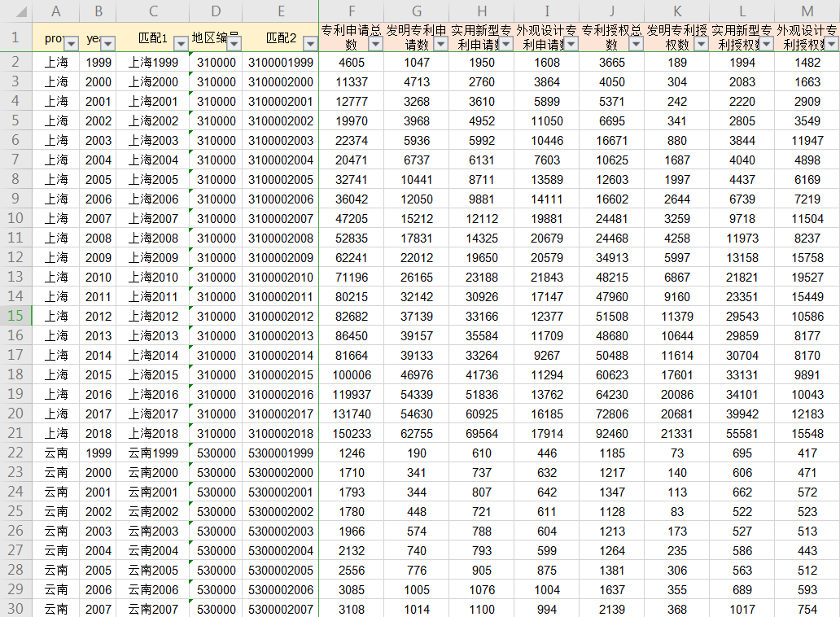This screenshot has height=617, width=840.
Task: Click cell with value 4605
Action: point(352,62)
